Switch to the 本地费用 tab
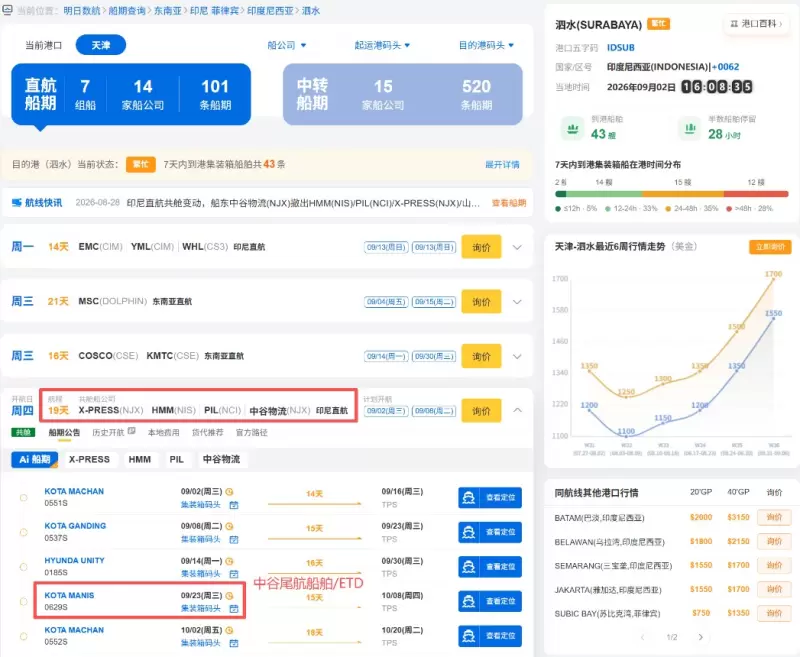This screenshot has width=800, height=657. point(163,433)
